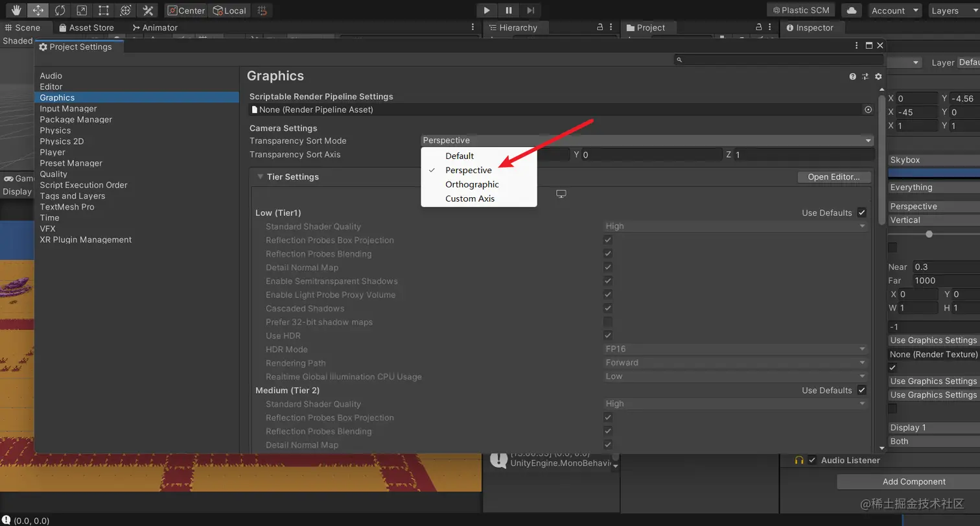Open the Inspector Skybox clear flags dropdown
Screen dimensions: 980x526
click(934, 160)
